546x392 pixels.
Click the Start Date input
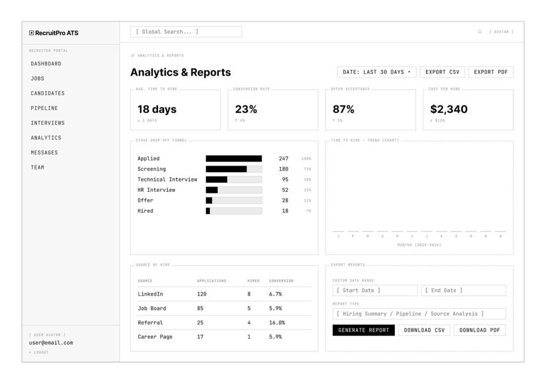(x=374, y=290)
